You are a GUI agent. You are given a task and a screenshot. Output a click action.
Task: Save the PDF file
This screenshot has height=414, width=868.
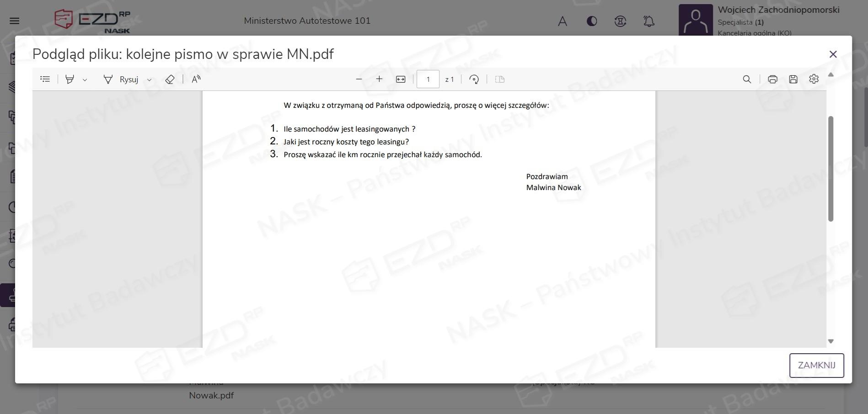[x=793, y=79]
